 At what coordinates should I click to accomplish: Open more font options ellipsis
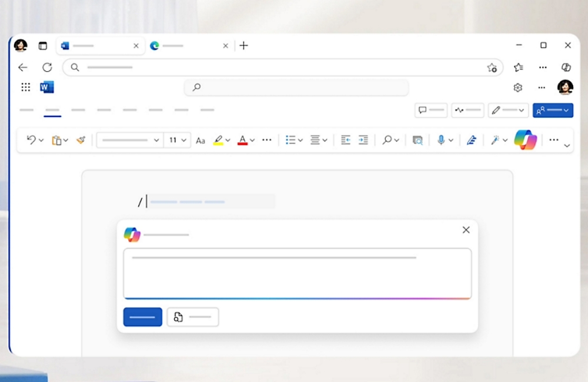click(x=267, y=140)
